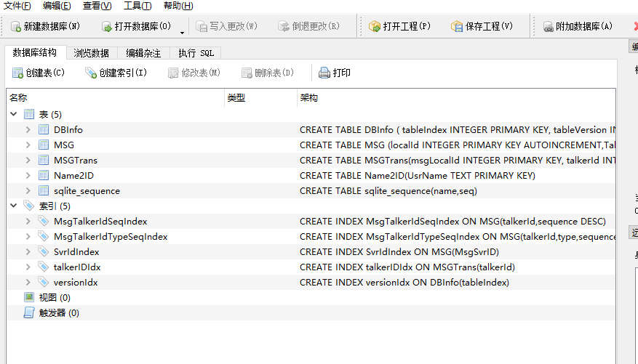This screenshot has height=364, width=638.
Task: Click the 架构 column header
Action: pyautogui.click(x=456, y=98)
